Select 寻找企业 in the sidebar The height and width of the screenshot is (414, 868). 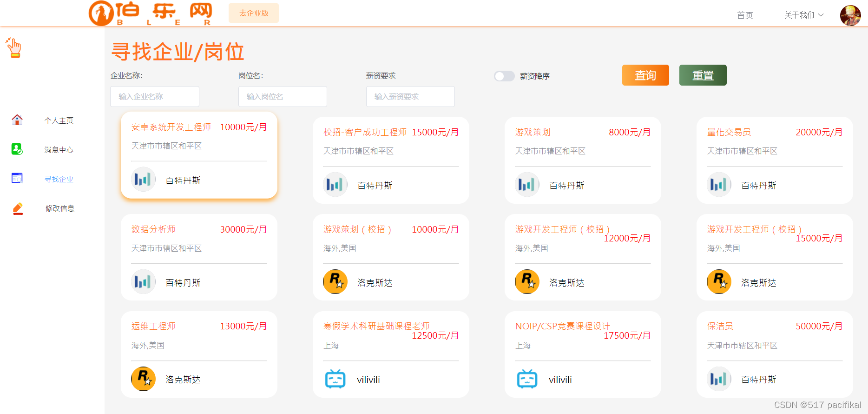59,179
